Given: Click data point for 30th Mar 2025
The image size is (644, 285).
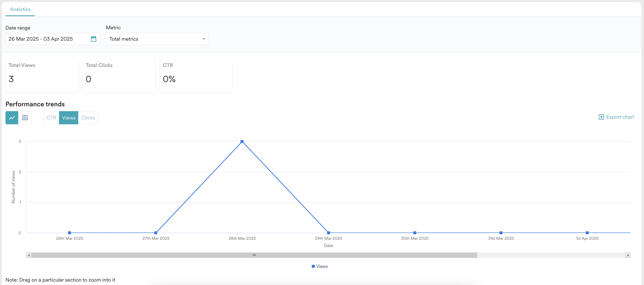Looking at the screenshot, I should 415,233.
